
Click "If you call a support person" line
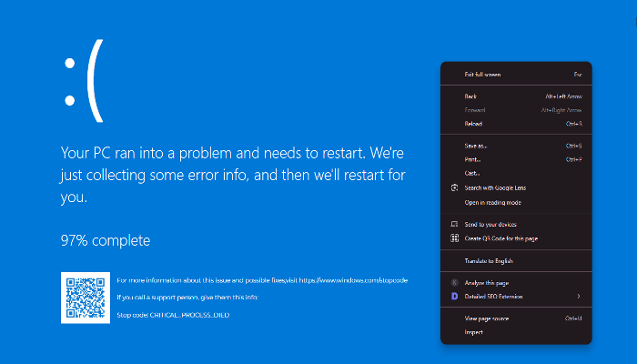tap(187, 298)
